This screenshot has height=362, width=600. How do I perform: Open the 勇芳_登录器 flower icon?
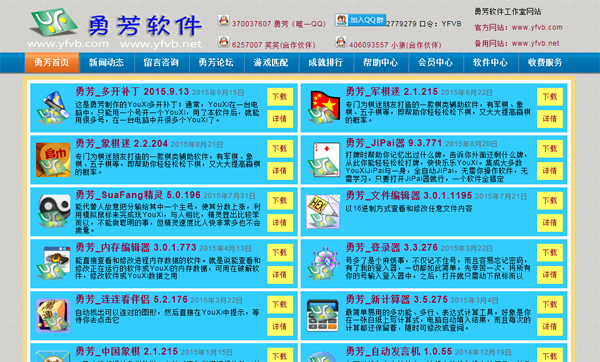324,263
